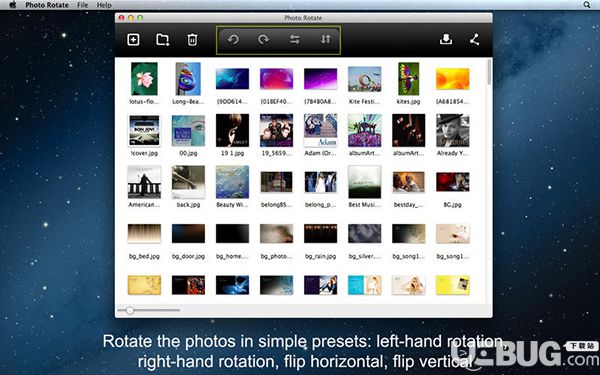Click the "back.jpg" file name label
The width and height of the screenshot is (600, 375).
[188, 205]
